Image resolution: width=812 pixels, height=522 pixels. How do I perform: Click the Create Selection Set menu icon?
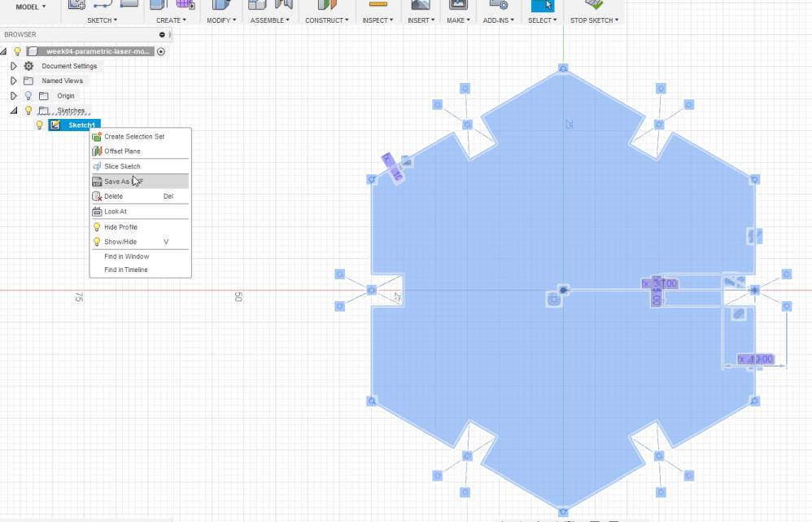tap(97, 136)
